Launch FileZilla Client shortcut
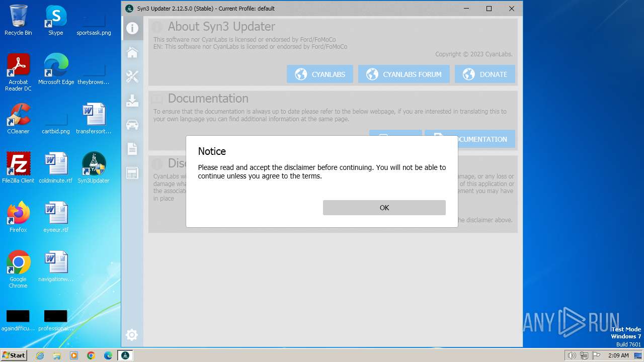This screenshot has height=362, width=644. click(18, 168)
